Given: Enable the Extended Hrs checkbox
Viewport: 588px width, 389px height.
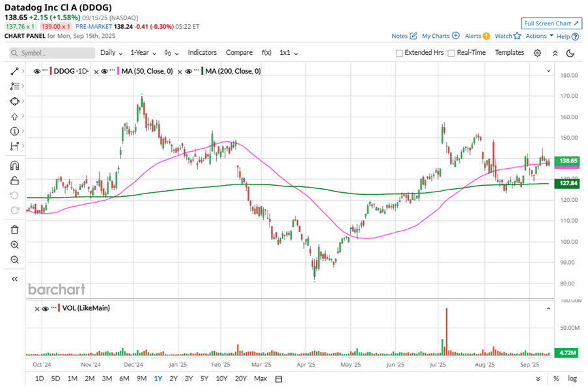Looking at the screenshot, I should click(399, 53).
